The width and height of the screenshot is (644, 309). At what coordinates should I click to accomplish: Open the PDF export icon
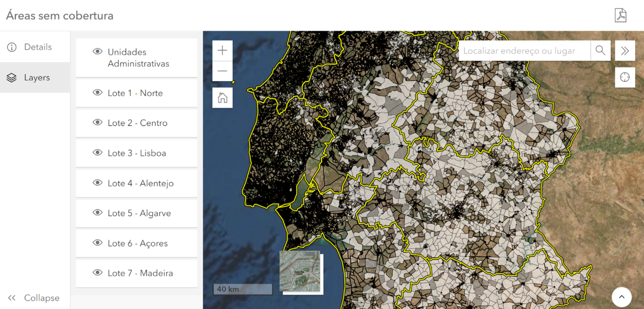point(622,15)
